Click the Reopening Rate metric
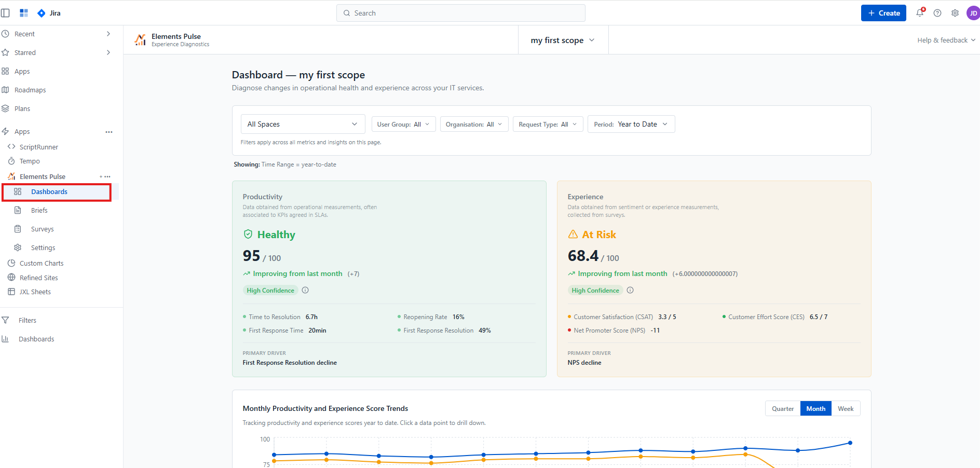The image size is (980, 468). point(431,317)
